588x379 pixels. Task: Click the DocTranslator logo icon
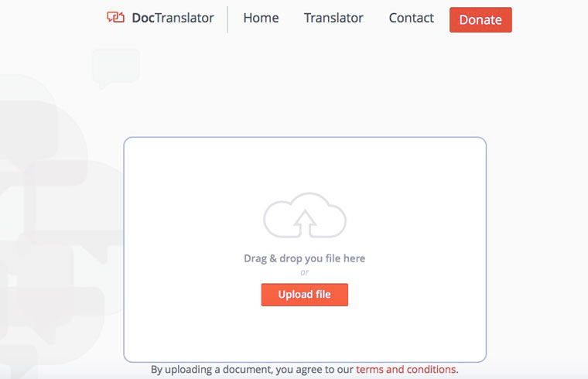(x=115, y=17)
